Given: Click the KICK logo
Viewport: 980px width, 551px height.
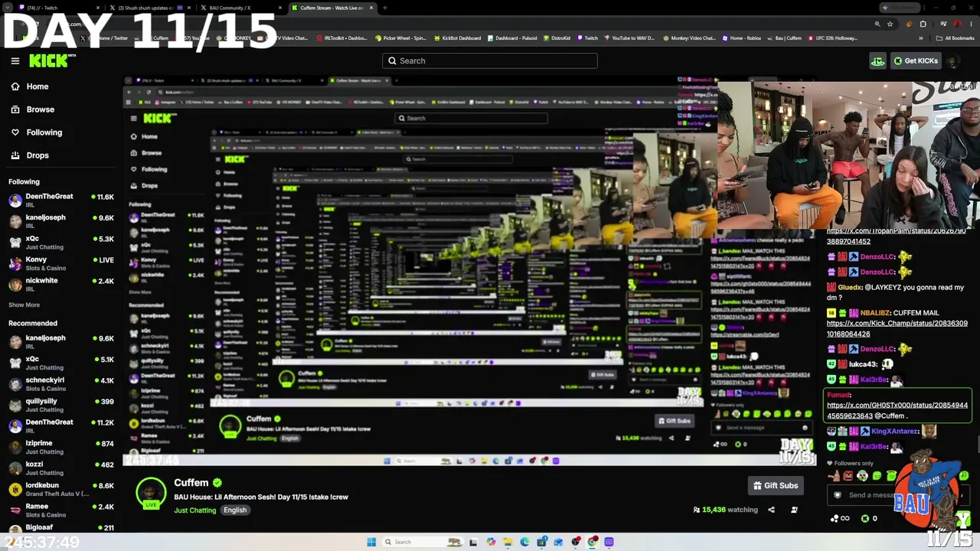Looking at the screenshot, I should 50,60.
